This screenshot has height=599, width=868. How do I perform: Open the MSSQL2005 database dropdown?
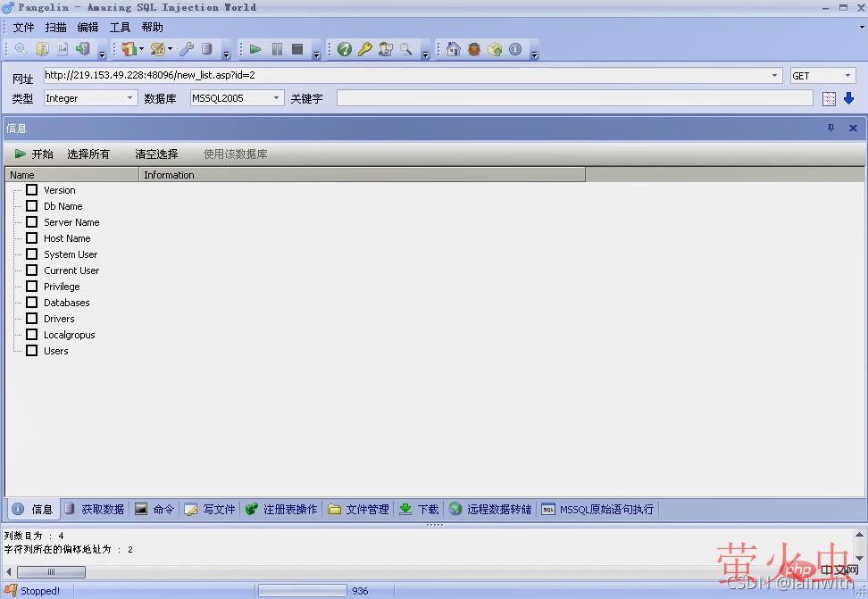tap(277, 98)
